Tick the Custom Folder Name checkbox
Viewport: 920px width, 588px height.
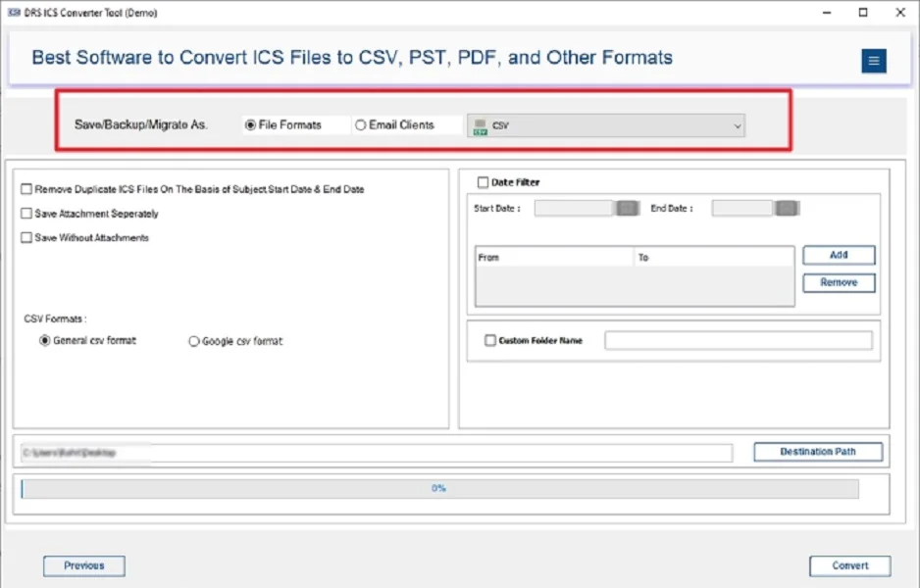click(x=490, y=341)
